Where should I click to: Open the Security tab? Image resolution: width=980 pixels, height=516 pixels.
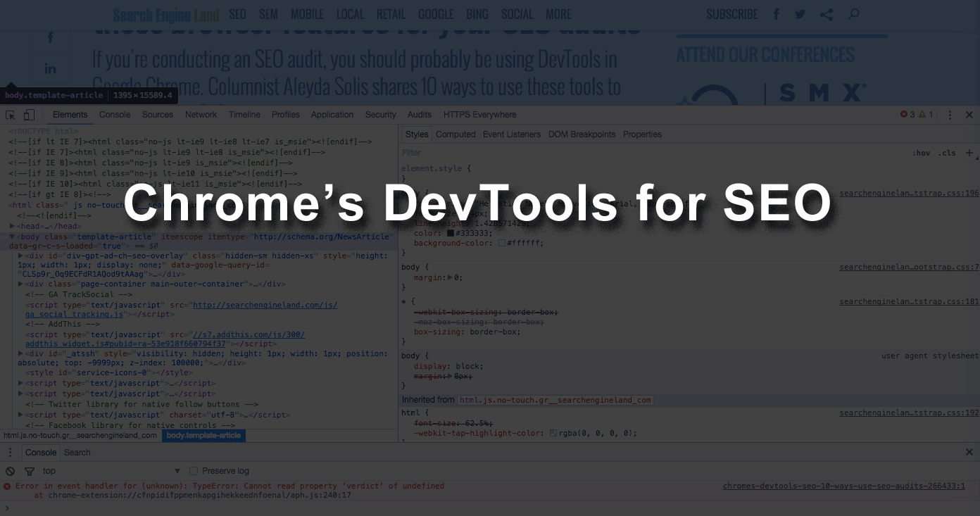click(381, 115)
